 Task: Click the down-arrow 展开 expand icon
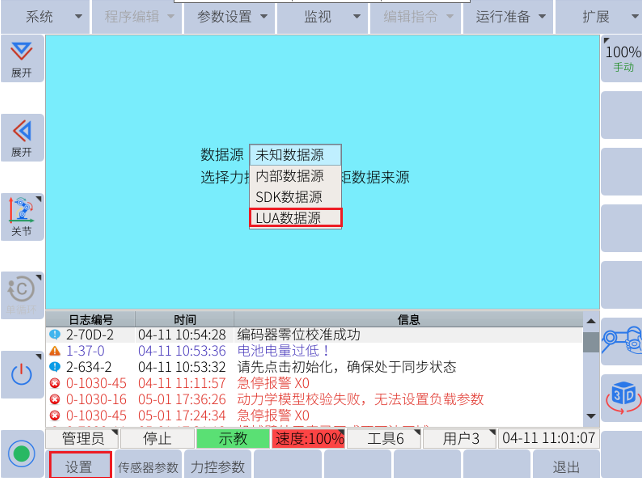(x=21, y=62)
